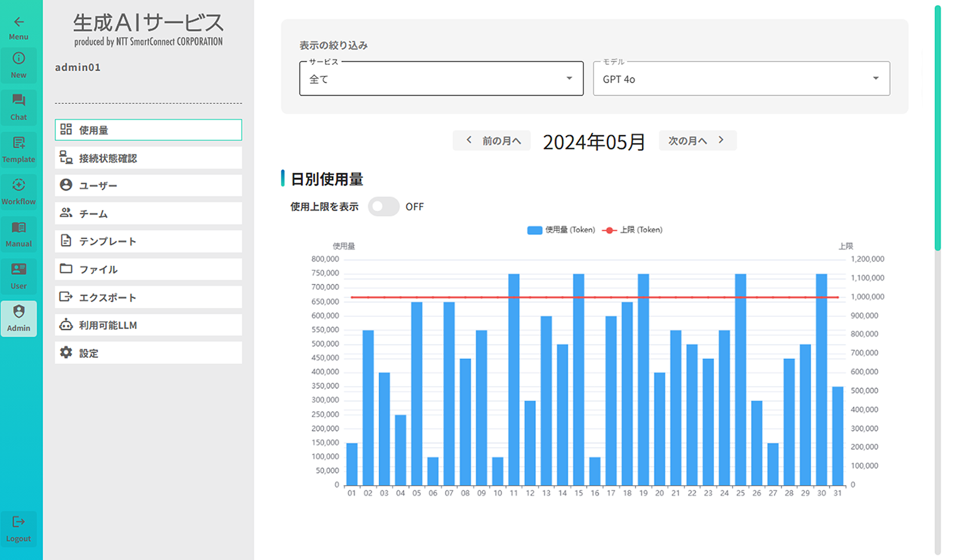This screenshot has height=560, width=957.
Task: Click the red 上限 limit line
Action: (x=594, y=298)
